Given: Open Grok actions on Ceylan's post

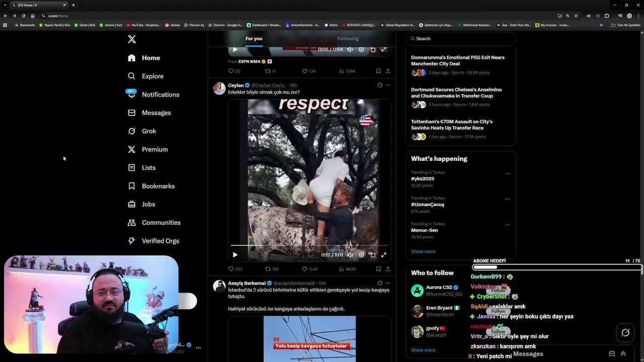Looking at the screenshot, I should [x=379, y=85].
